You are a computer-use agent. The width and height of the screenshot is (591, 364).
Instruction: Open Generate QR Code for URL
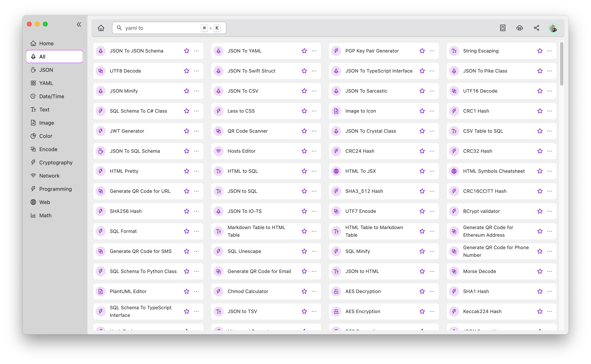point(148,191)
